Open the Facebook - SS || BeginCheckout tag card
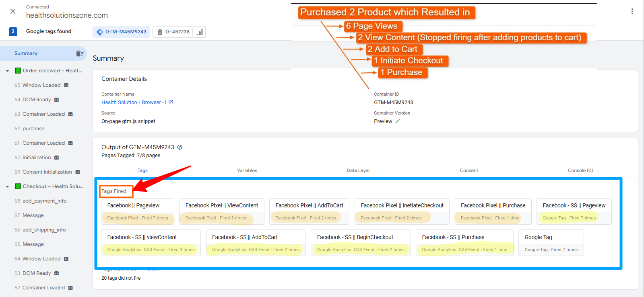The height and width of the screenshot is (297, 644). (361, 243)
